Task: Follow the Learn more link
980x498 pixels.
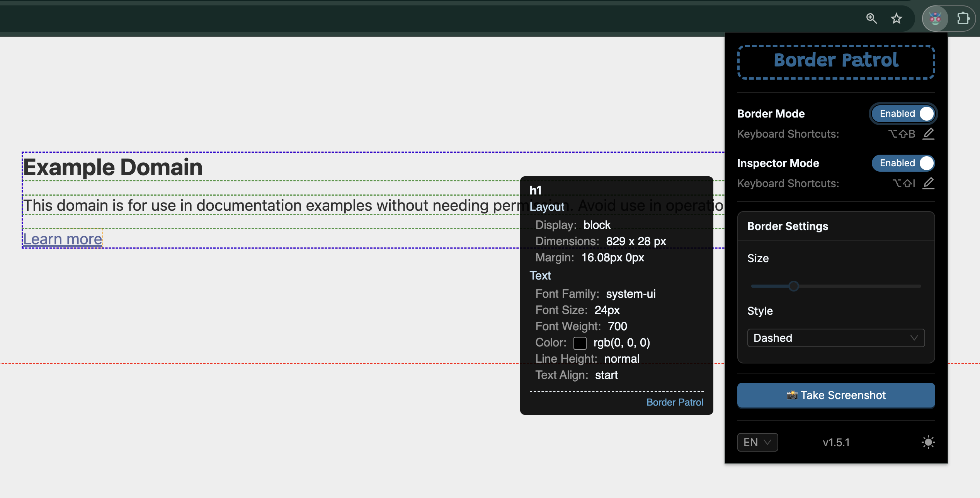Action: 63,239
